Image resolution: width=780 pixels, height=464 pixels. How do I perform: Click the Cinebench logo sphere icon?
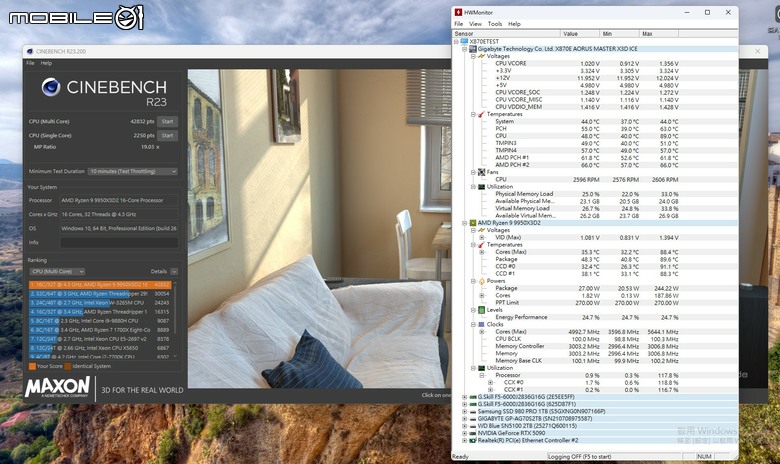click(51, 87)
